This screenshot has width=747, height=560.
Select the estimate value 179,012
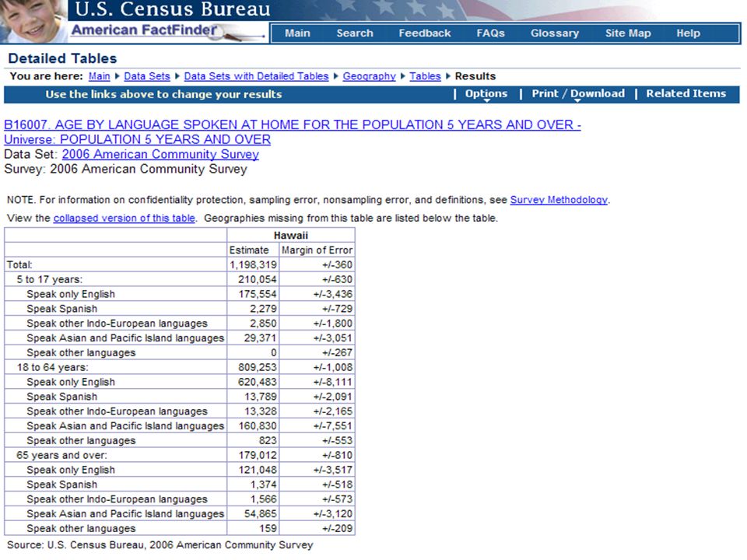(258, 455)
